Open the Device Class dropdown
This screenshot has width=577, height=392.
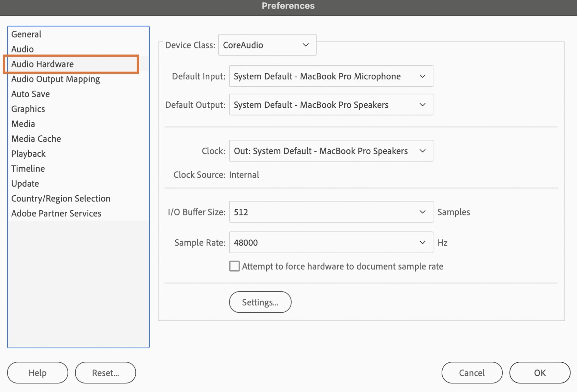[x=267, y=45]
